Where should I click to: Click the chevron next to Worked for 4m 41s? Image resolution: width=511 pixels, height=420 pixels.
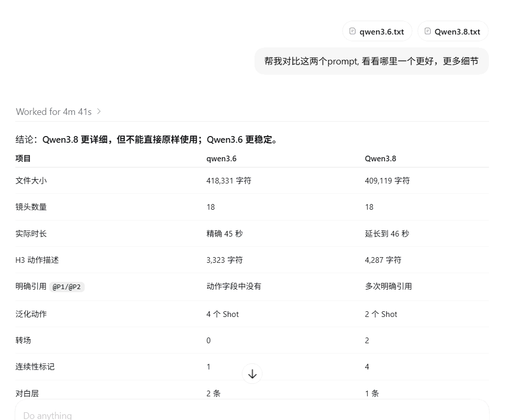tap(99, 111)
